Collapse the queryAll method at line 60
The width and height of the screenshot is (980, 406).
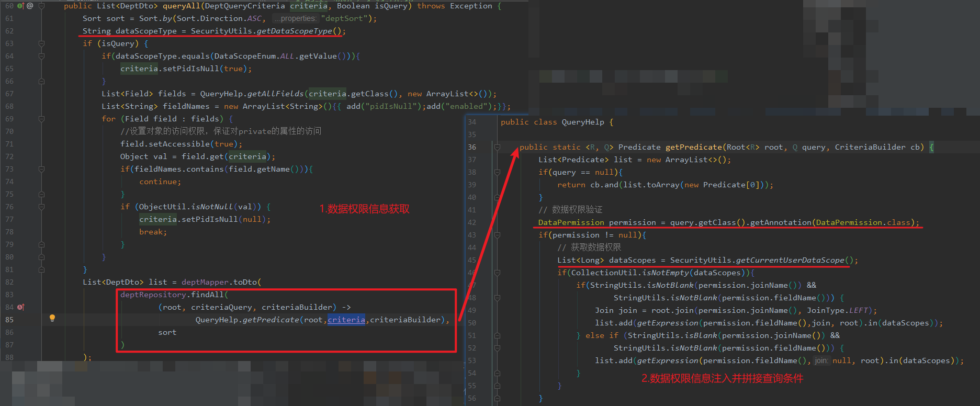[42, 6]
